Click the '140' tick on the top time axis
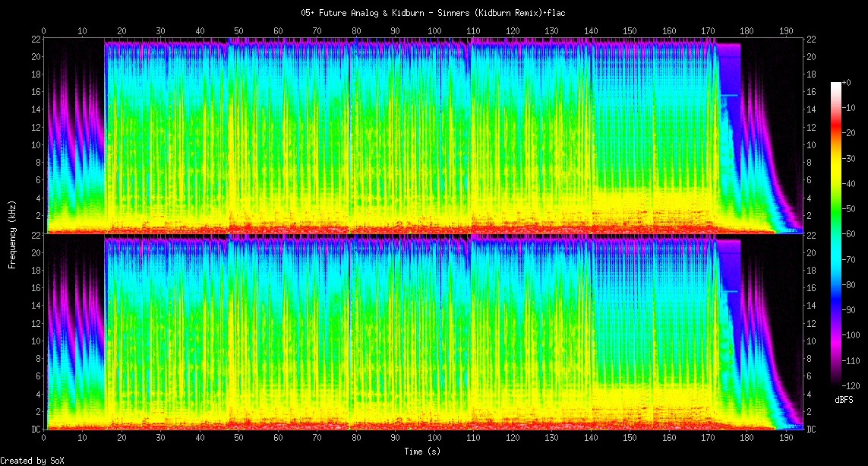868x466 pixels. pos(590,31)
